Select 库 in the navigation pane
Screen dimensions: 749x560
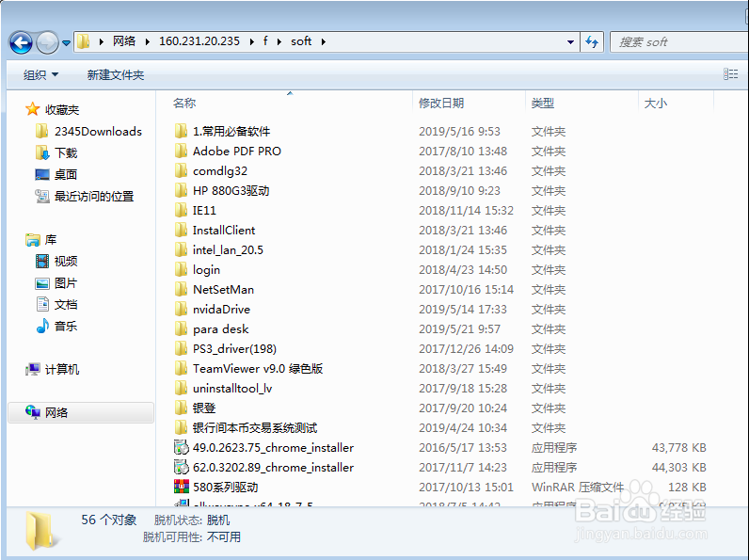coord(41,239)
